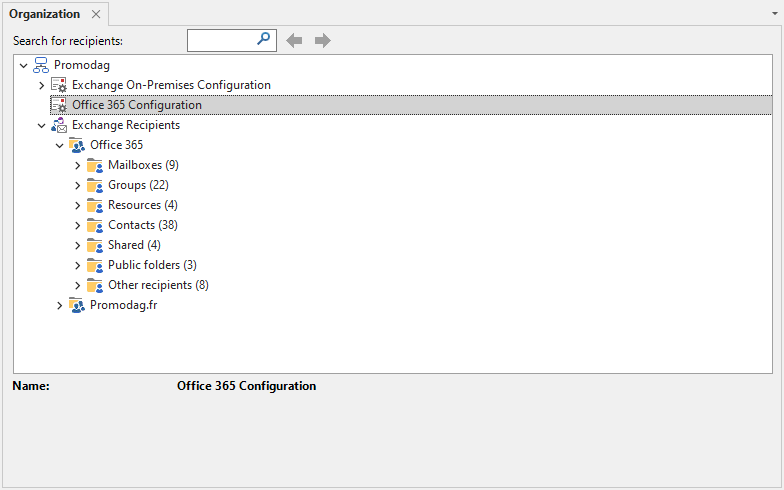Viewport: 784px width, 490px height.
Task: Click the Office 365 Configuration gear icon
Action: (x=59, y=105)
